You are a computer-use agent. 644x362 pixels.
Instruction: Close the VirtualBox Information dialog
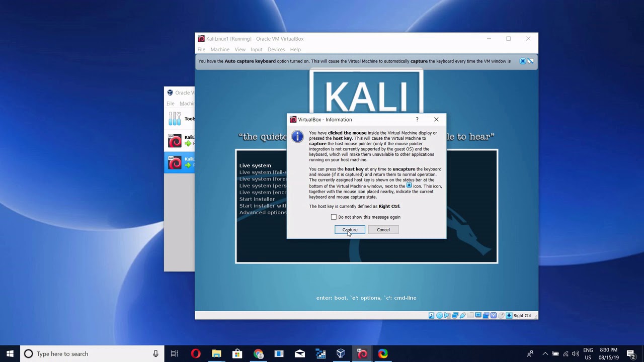point(436,119)
